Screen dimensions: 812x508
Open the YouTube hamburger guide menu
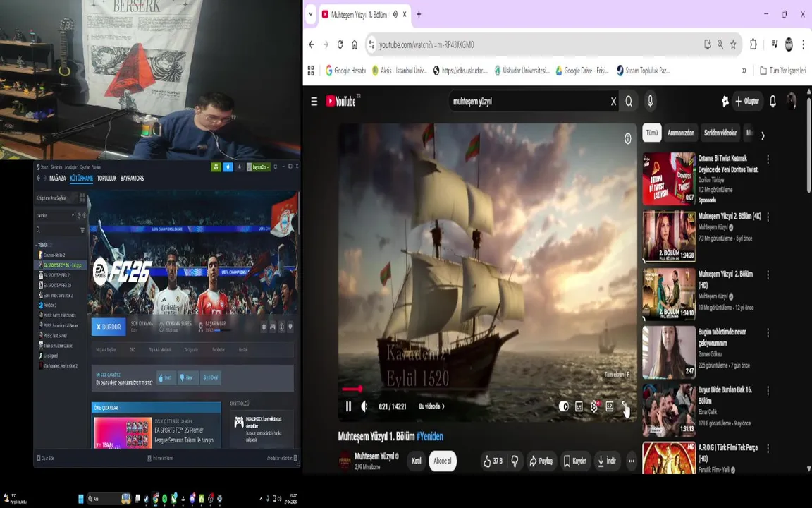[314, 102]
